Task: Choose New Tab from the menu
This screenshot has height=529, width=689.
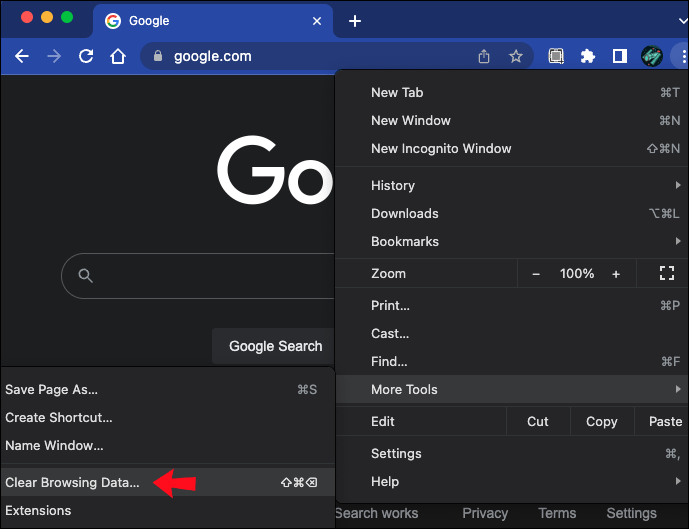Action: tap(512, 93)
